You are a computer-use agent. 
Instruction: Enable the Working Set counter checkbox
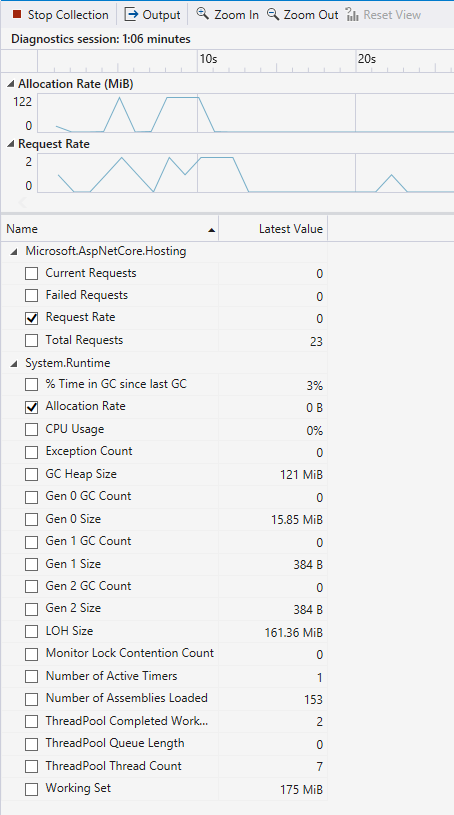pos(32,788)
